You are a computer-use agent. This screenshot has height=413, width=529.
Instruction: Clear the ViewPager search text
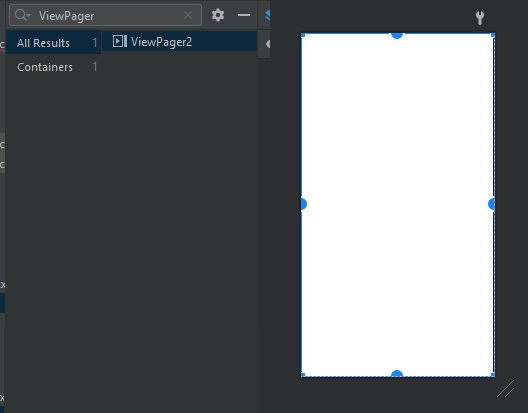[188, 15]
